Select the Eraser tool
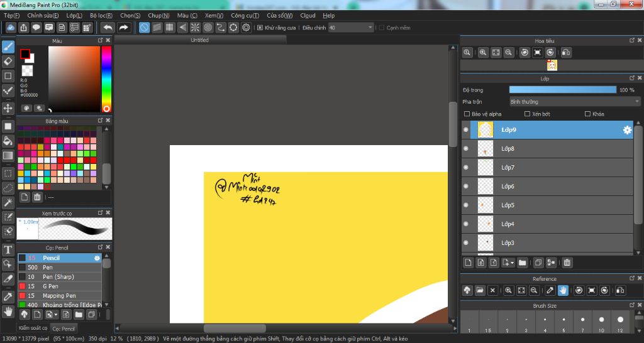 click(8, 61)
